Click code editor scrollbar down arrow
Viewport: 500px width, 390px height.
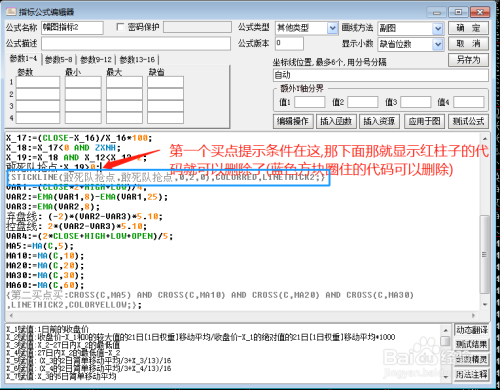pos(485,304)
